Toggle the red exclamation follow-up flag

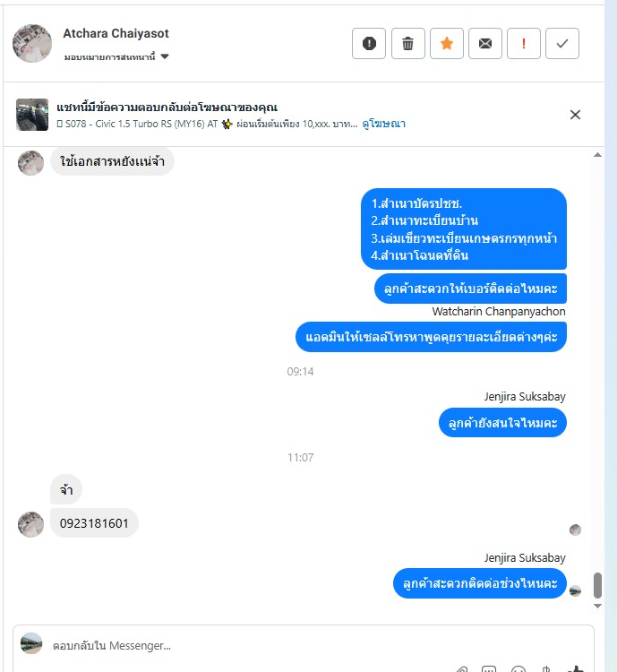(524, 43)
